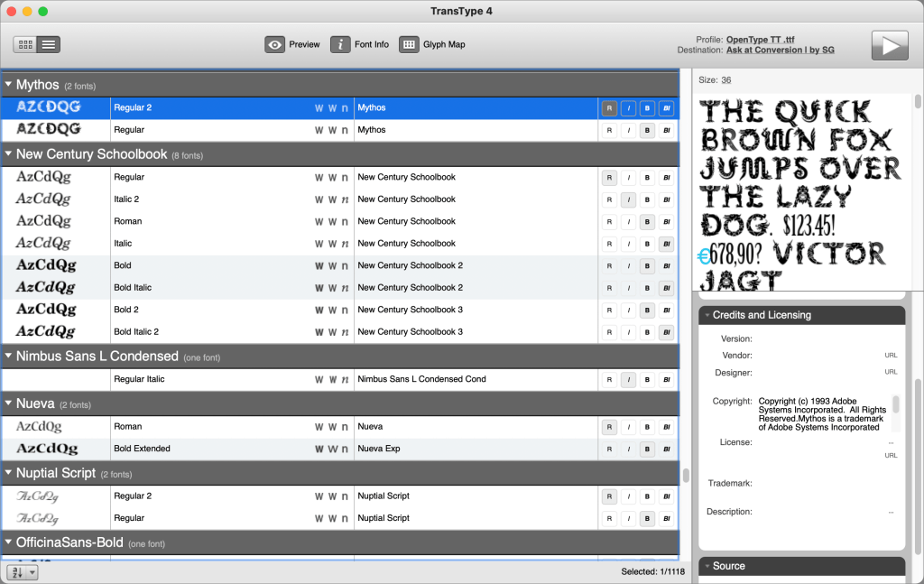Collapse the Nuptial Script group

coord(8,473)
